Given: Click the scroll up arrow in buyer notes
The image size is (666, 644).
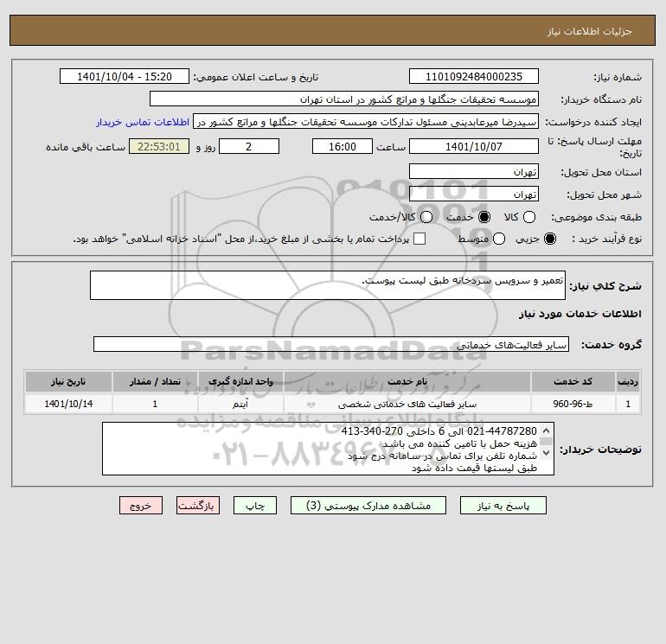Looking at the screenshot, I should coord(547,430).
